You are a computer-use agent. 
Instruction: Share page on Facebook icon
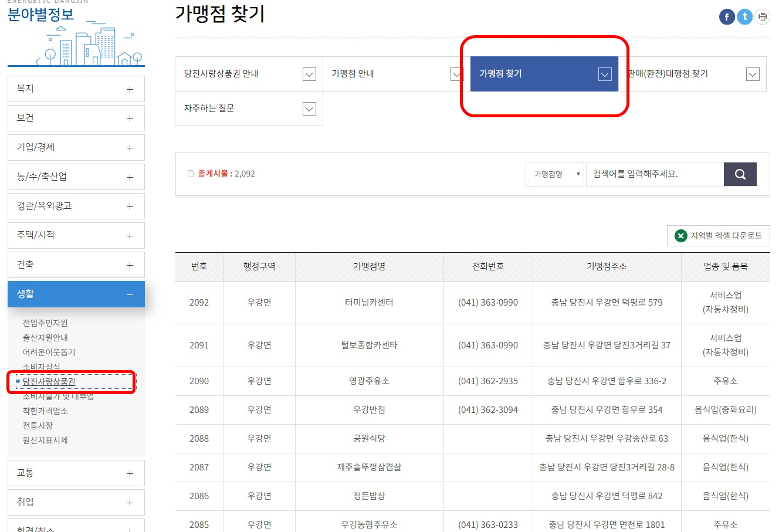[x=727, y=17]
